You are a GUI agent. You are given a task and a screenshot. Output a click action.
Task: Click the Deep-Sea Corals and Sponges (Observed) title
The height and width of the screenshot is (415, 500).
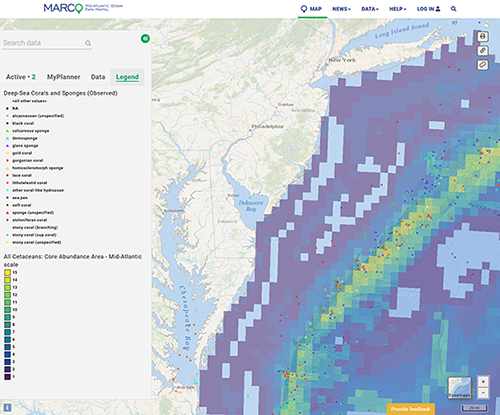(x=60, y=93)
